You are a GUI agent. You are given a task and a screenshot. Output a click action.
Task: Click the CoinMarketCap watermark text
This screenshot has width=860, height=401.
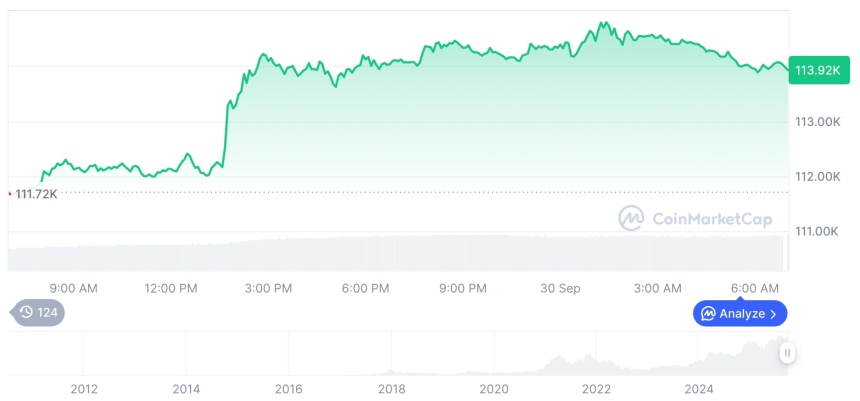click(x=711, y=218)
